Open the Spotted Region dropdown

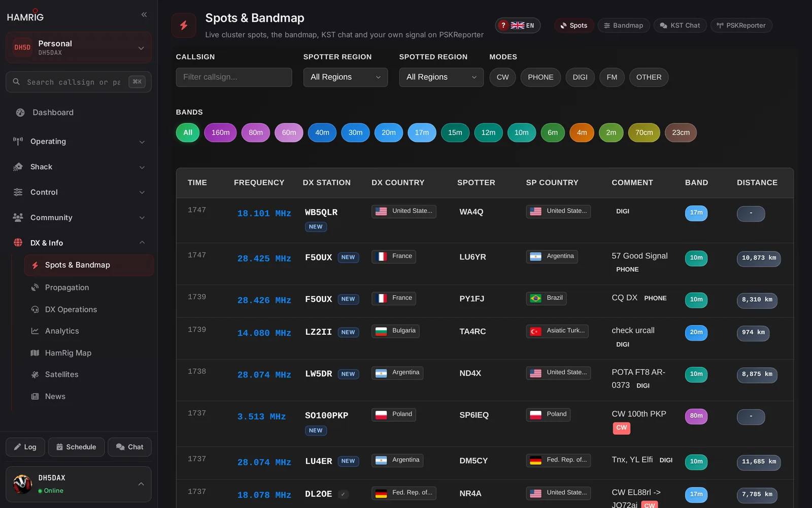[x=442, y=77]
